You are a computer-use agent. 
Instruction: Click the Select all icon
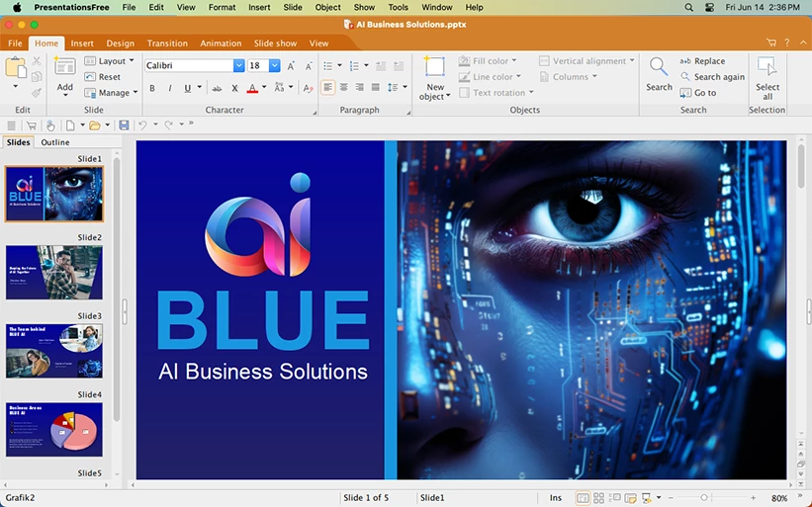tap(767, 67)
